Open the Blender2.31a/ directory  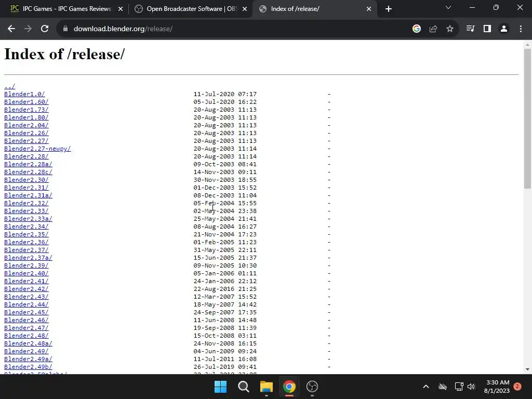28,195
